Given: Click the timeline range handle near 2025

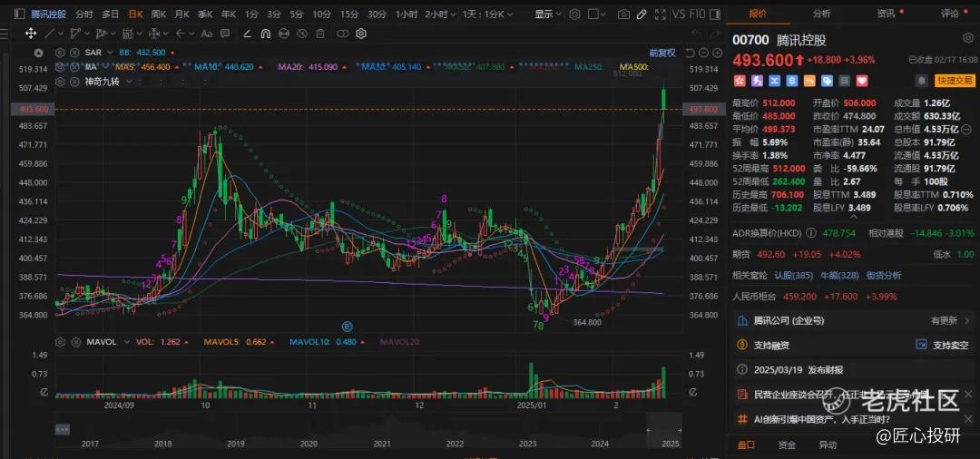Looking at the screenshot, I should pyautogui.click(x=680, y=430).
